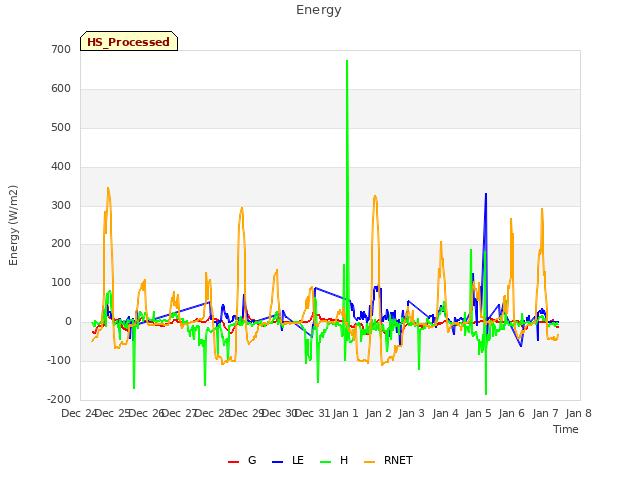Click the red G legend color marker
This screenshot has width=640, height=480.
[x=233, y=462]
